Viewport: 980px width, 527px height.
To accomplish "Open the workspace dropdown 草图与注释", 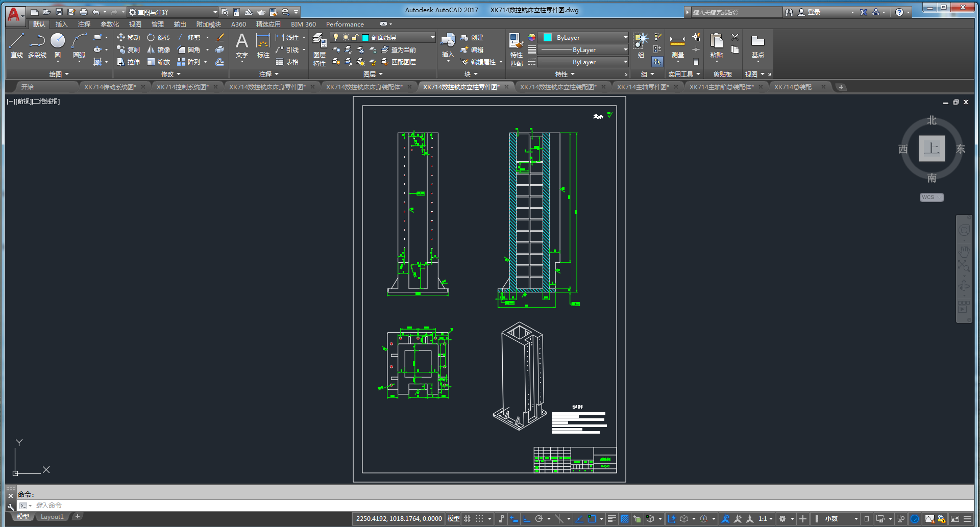I will [x=173, y=12].
